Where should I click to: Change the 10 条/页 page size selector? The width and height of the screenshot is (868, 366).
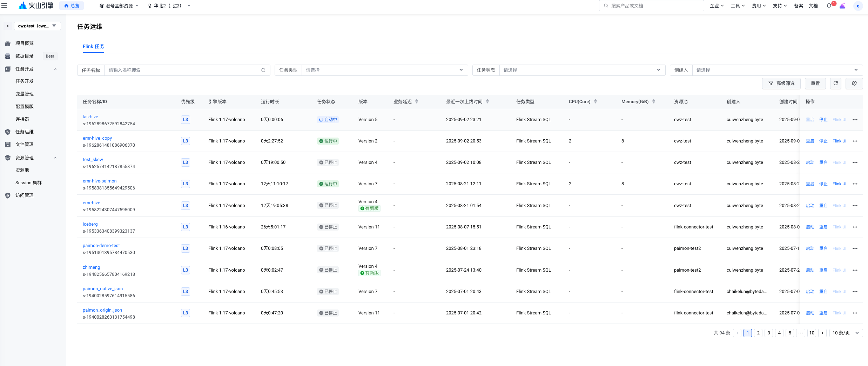click(x=846, y=333)
